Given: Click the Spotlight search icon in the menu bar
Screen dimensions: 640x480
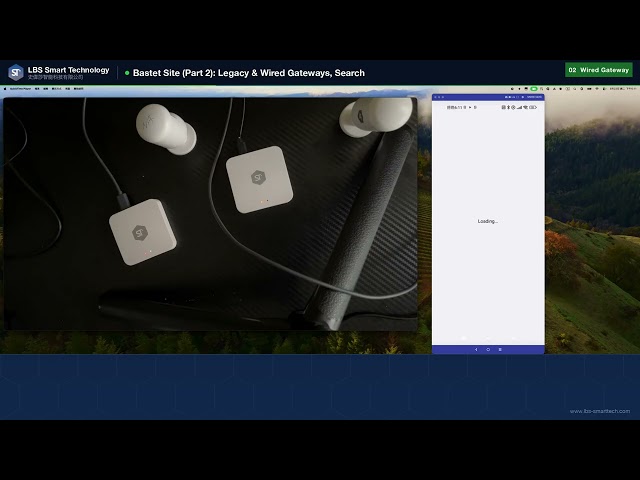Looking at the screenshot, I should 574,89.
